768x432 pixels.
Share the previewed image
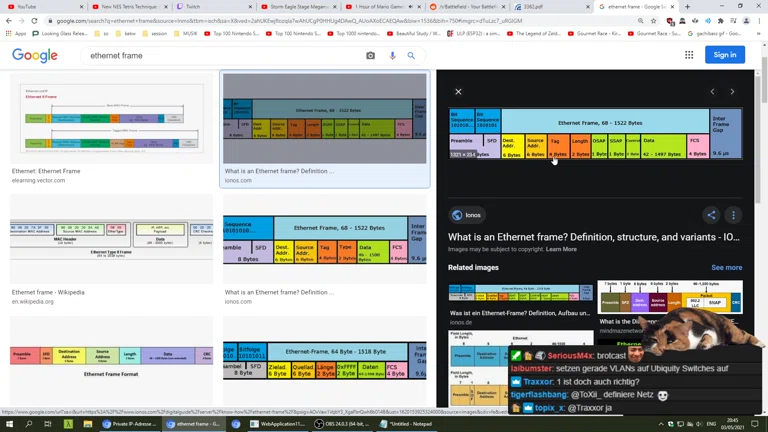click(711, 215)
